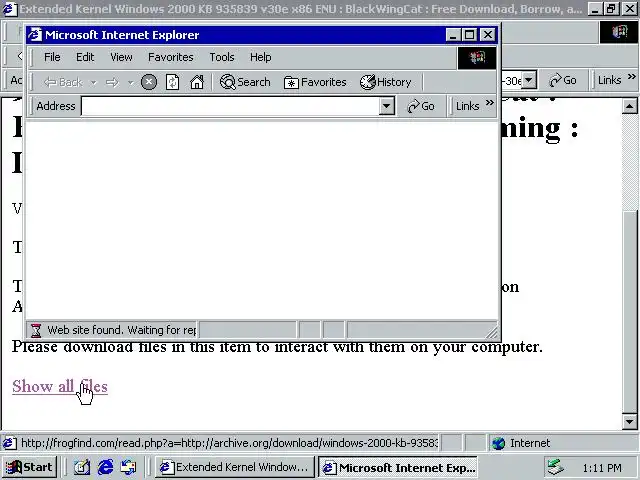
Task: Open the Tools menu
Action: point(222,57)
